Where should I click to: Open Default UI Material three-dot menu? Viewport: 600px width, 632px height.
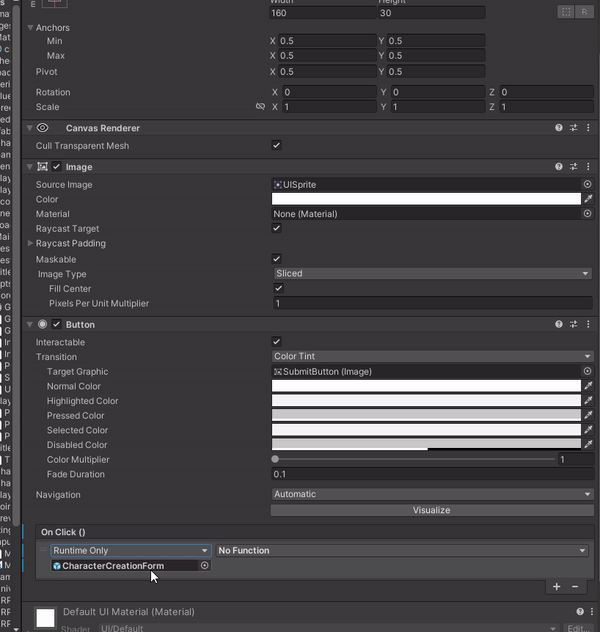pyautogui.click(x=592, y=611)
